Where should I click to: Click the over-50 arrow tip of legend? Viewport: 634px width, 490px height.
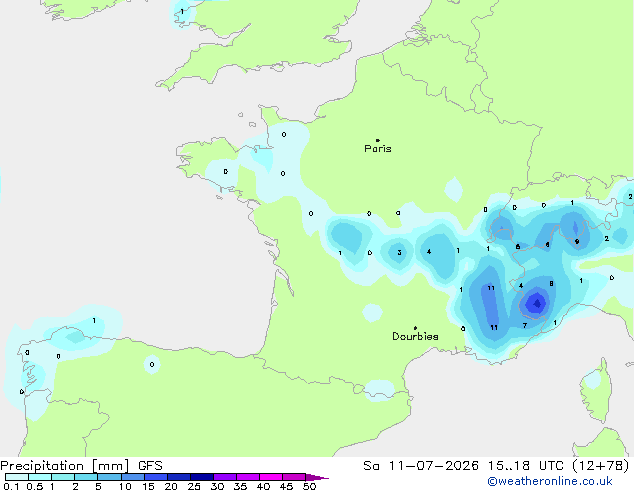[x=317, y=478]
